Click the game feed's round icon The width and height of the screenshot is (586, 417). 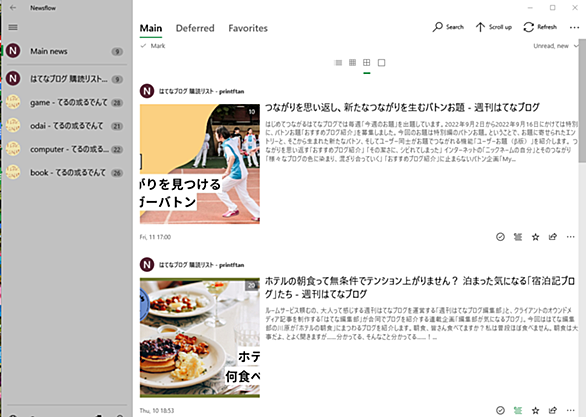(13, 102)
